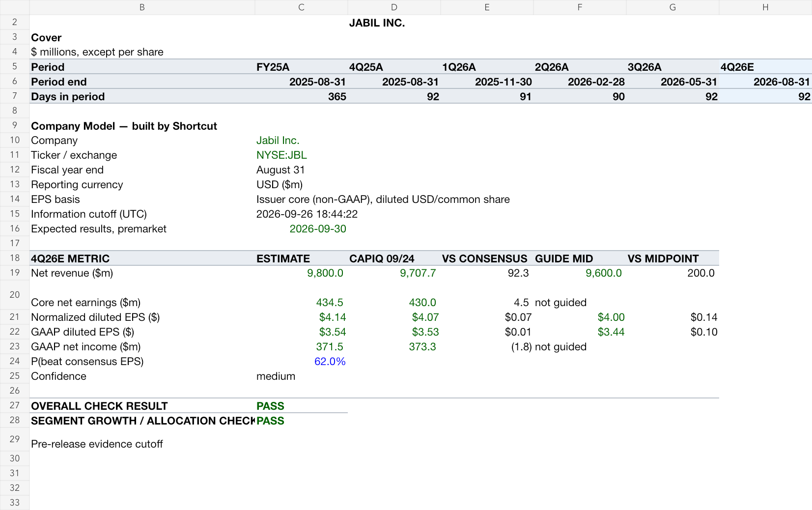Click the ESTIMATE column header cell
This screenshot has width=812, height=510.
point(301,258)
